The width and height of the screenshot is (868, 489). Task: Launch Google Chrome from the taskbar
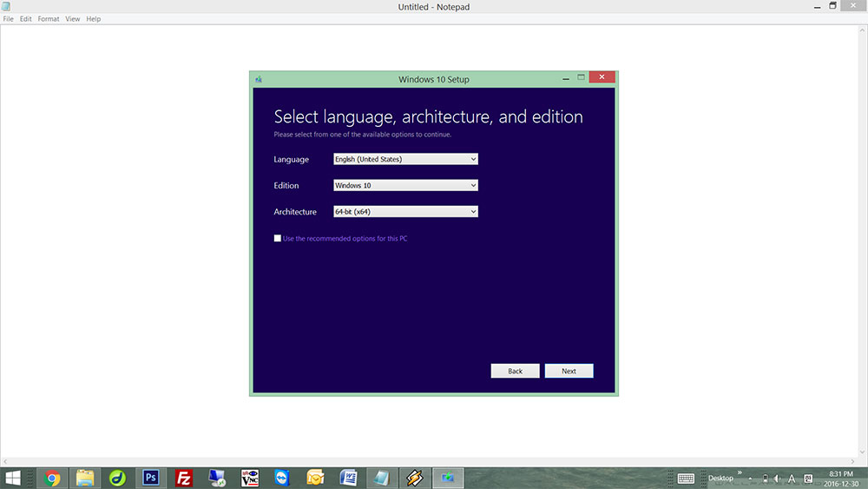[52, 478]
